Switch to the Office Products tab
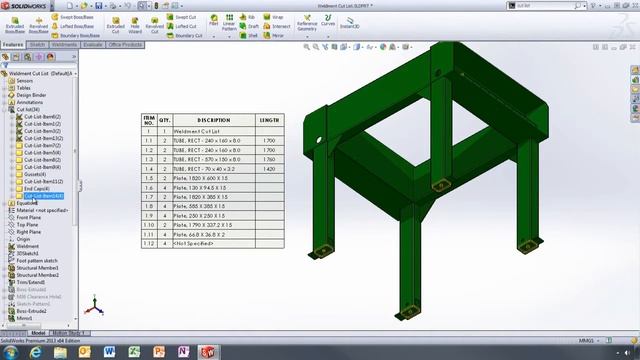Image resolution: width=640 pixels, height=360 pixels. coord(125,44)
